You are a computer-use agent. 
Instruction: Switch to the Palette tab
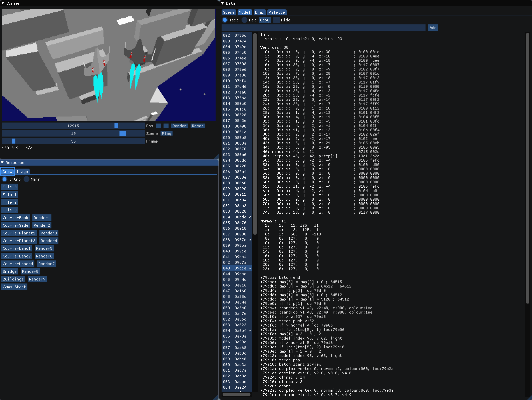pyautogui.click(x=277, y=12)
